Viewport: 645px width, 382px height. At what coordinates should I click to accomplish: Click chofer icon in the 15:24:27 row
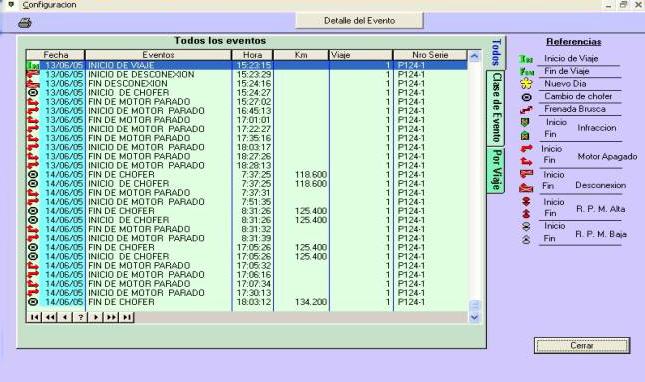pyautogui.click(x=33, y=93)
